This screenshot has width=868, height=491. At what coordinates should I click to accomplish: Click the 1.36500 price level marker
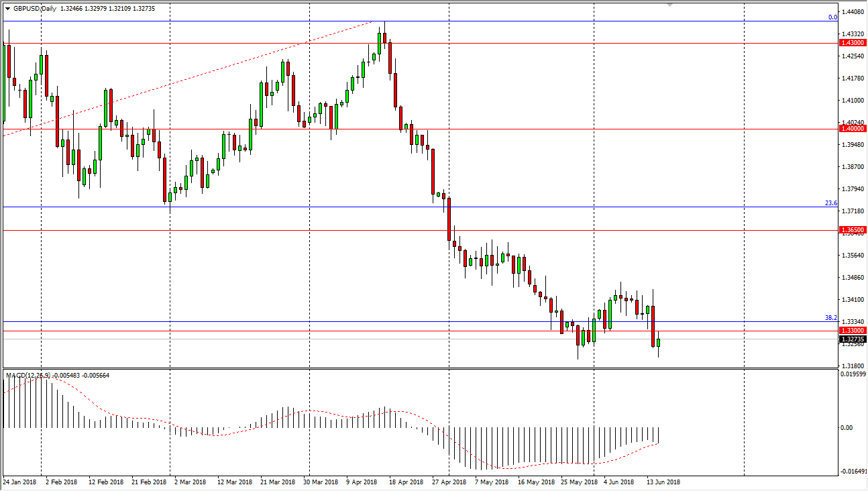tap(853, 230)
